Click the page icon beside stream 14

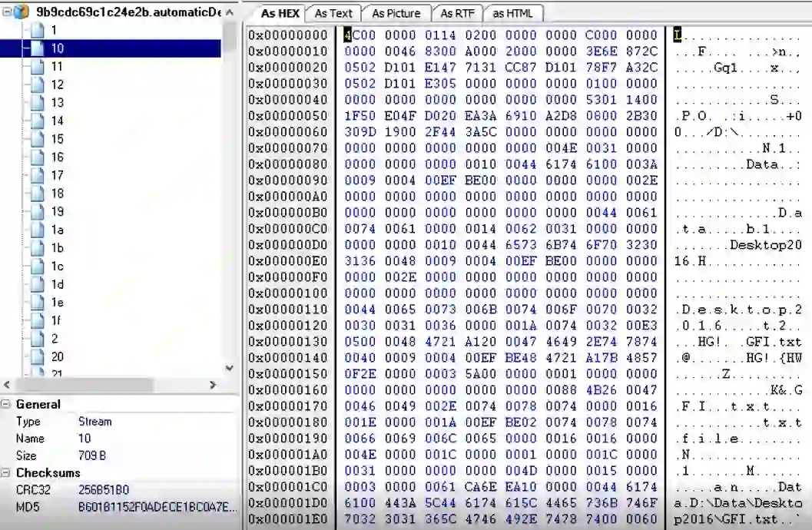coord(38,121)
